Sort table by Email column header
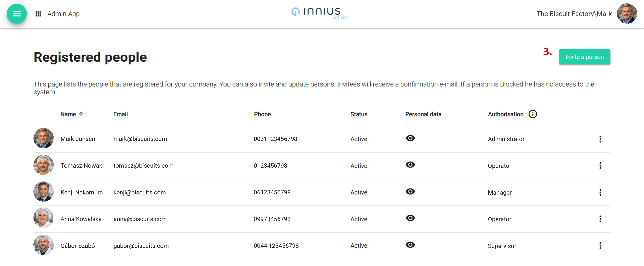This screenshot has height=266, width=644. point(120,114)
